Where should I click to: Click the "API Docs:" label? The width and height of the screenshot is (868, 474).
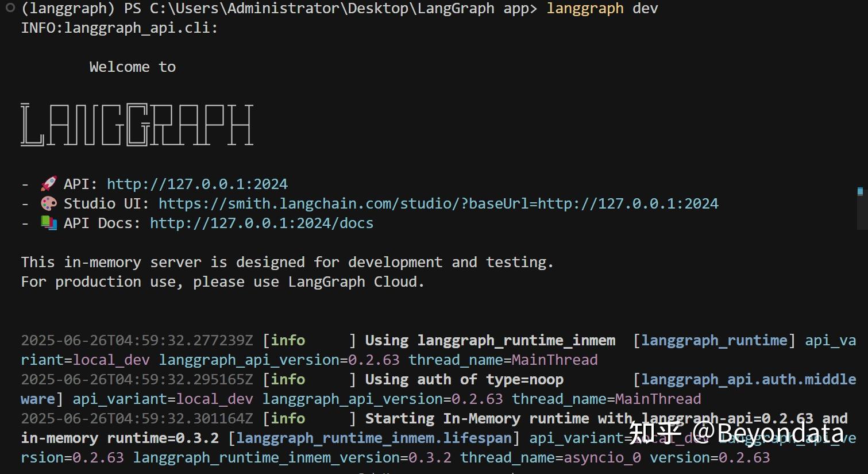(102, 223)
